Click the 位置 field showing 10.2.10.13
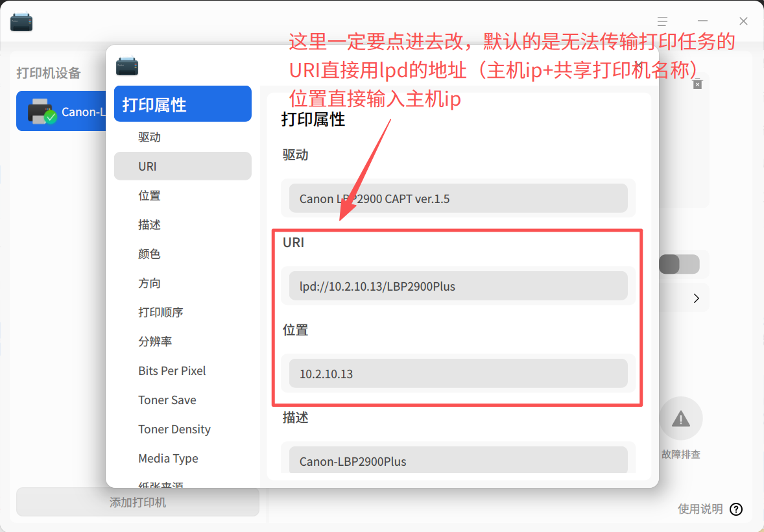Screen dimensions: 764x532 pyautogui.click(x=458, y=374)
